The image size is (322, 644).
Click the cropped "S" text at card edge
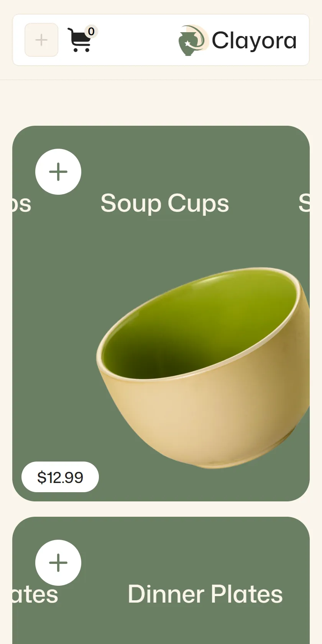pyautogui.click(x=304, y=203)
